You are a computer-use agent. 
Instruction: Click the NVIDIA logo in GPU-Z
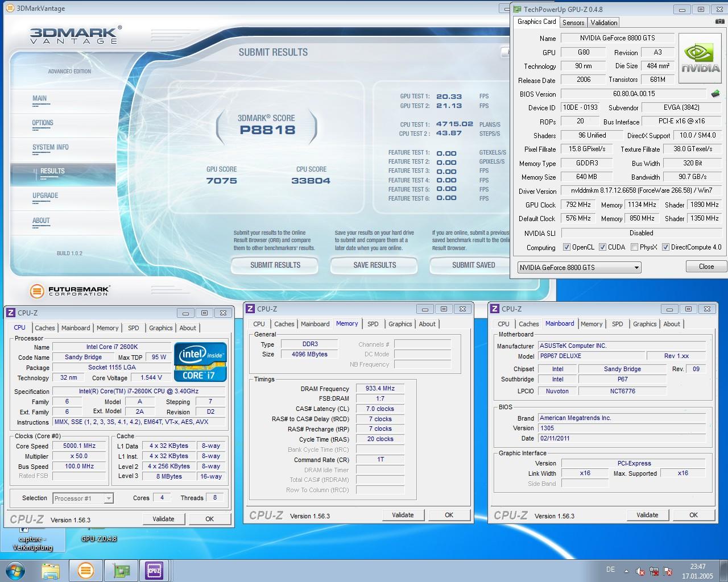click(x=701, y=57)
